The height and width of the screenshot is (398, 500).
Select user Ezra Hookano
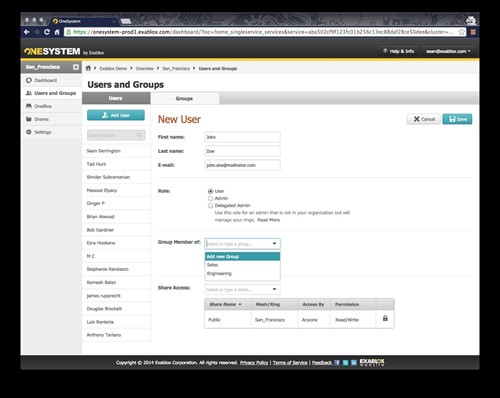116,243
